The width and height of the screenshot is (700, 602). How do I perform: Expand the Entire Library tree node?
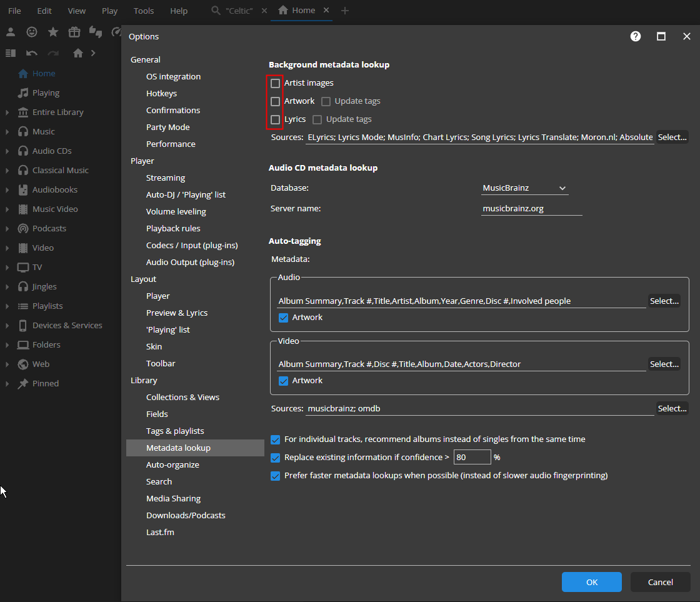coord(7,112)
